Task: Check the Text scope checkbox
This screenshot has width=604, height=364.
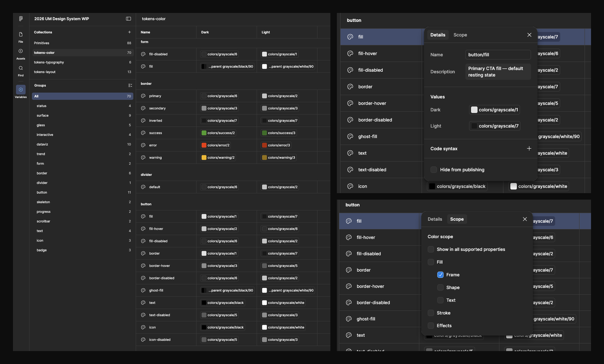Action: click(x=440, y=300)
